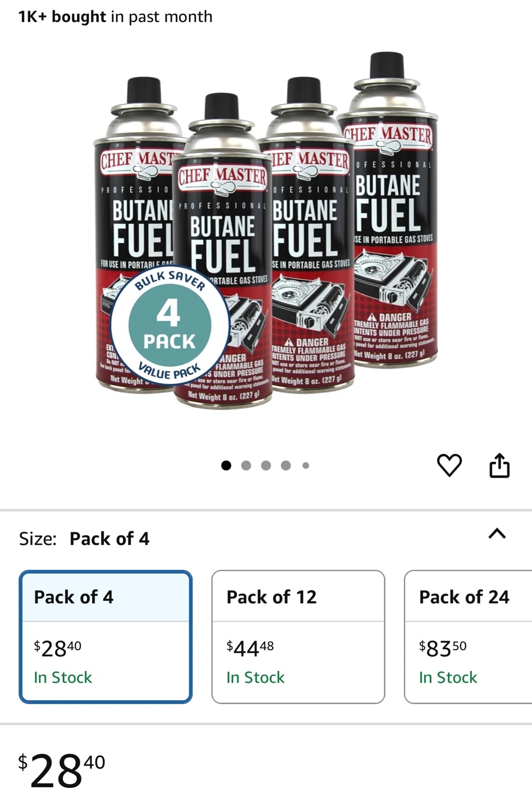Open the share icon
The width and height of the screenshot is (532, 808).
[x=499, y=465]
